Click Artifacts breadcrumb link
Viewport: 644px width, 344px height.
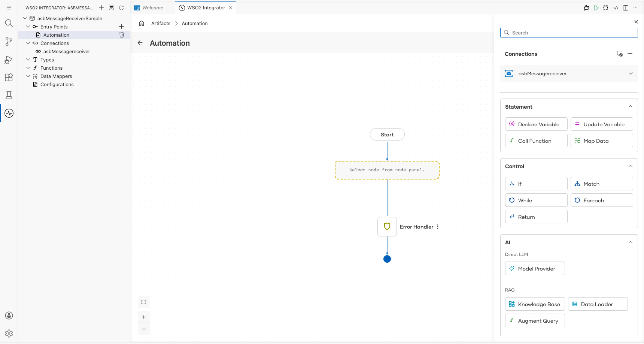point(161,23)
